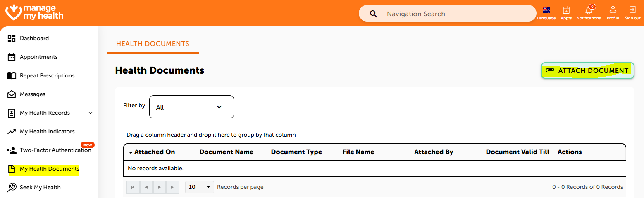Open Seek My Health in the sidebar
644x198 pixels.
[40, 187]
